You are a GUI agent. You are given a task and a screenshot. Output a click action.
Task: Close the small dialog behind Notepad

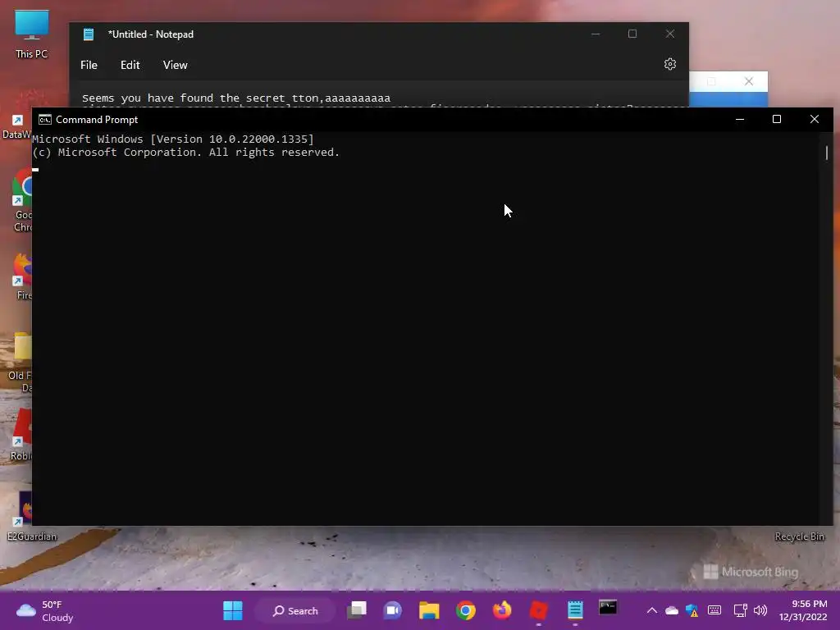tap(748, 81)
